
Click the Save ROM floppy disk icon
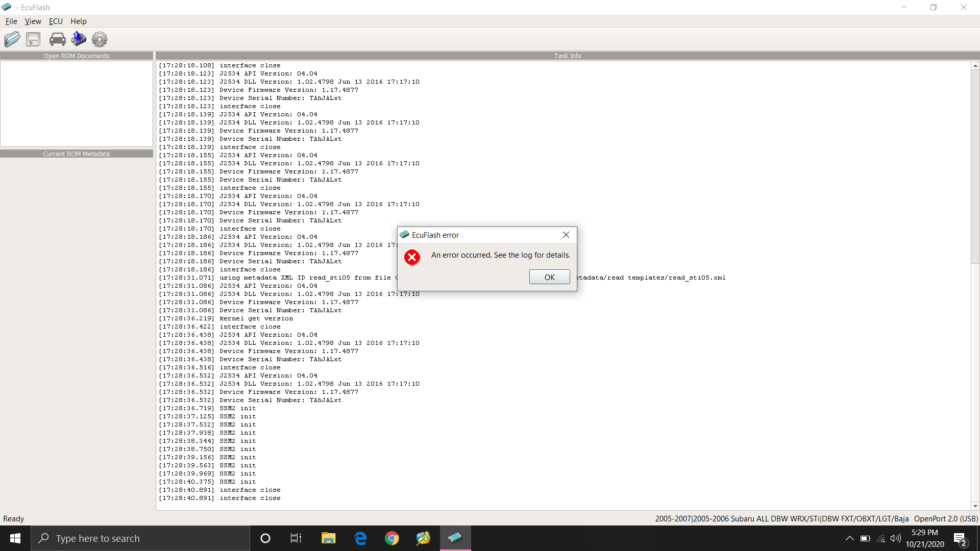coord(33,39)
